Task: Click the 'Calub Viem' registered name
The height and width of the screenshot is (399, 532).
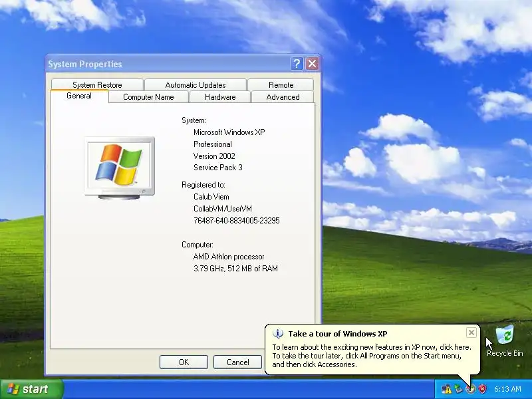Action: tap(211, 196)
